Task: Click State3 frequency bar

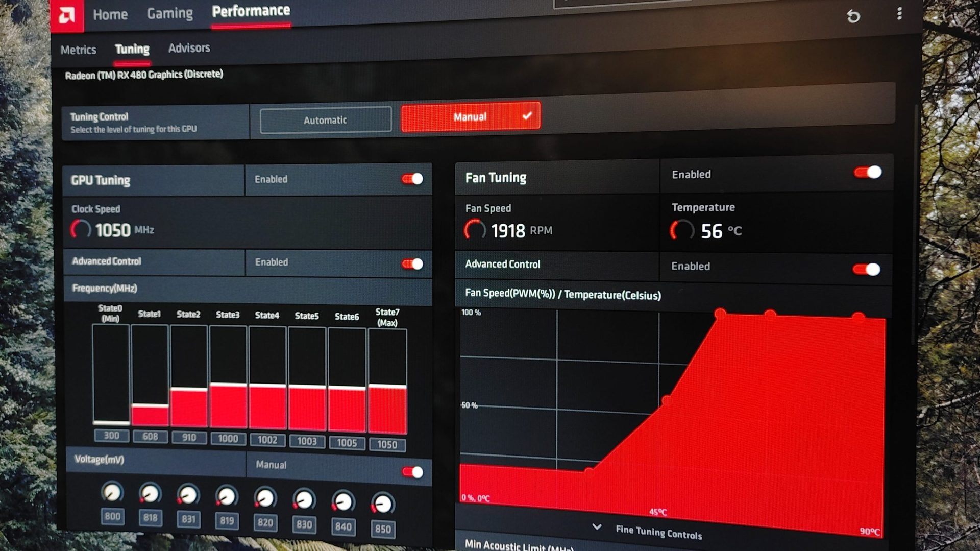Action: 228,377
